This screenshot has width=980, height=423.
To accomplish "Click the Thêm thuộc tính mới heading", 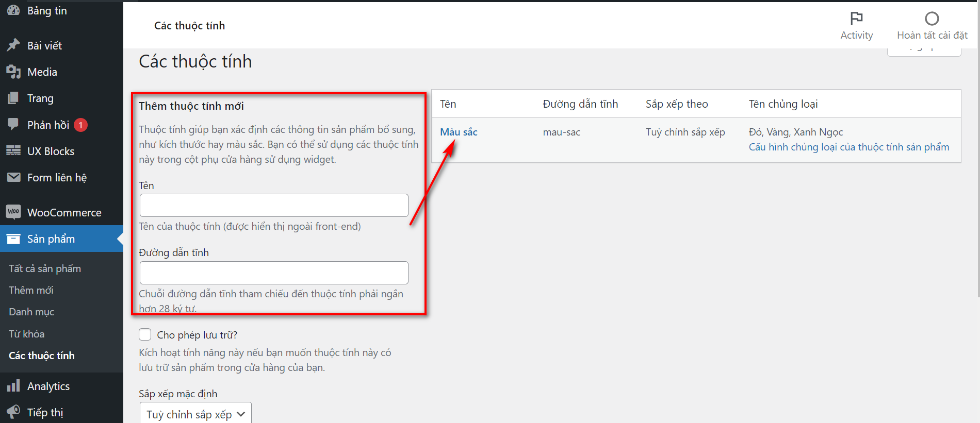I will (191, 106).
